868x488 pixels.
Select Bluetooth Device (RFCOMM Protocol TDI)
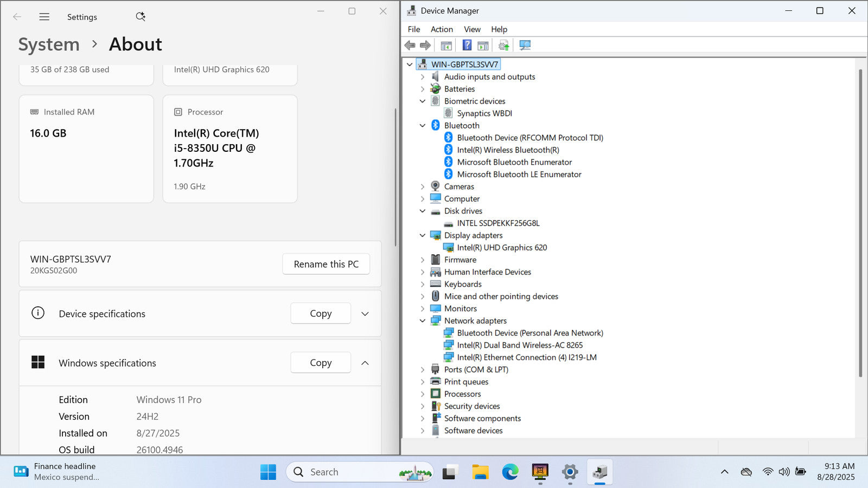530,138
